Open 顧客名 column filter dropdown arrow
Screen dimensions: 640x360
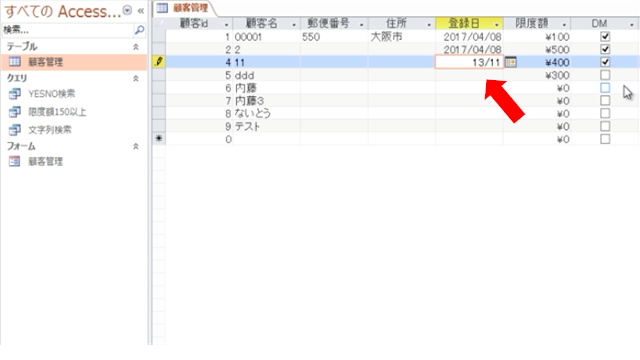point(294,24)
